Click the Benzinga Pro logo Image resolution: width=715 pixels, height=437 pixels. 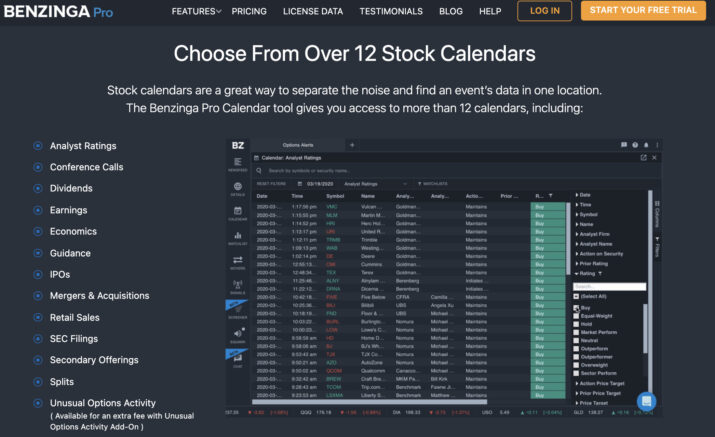pos(58,11)
